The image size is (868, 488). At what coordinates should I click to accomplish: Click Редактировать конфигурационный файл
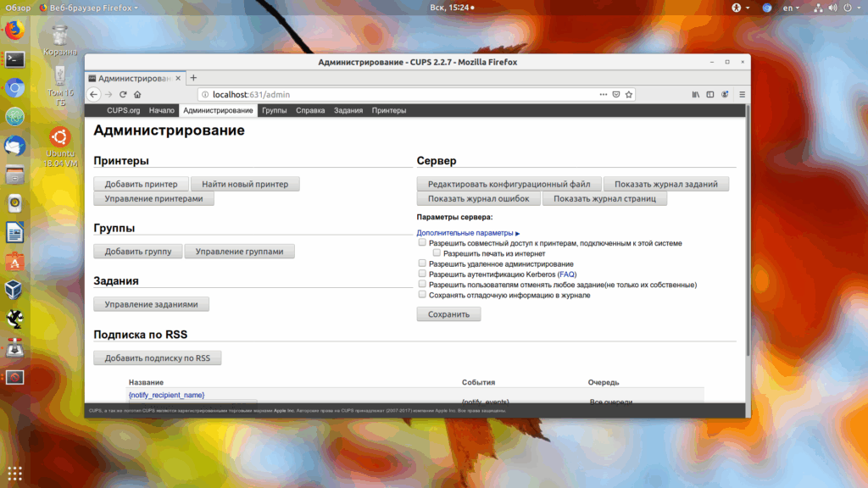pos(509,184)
